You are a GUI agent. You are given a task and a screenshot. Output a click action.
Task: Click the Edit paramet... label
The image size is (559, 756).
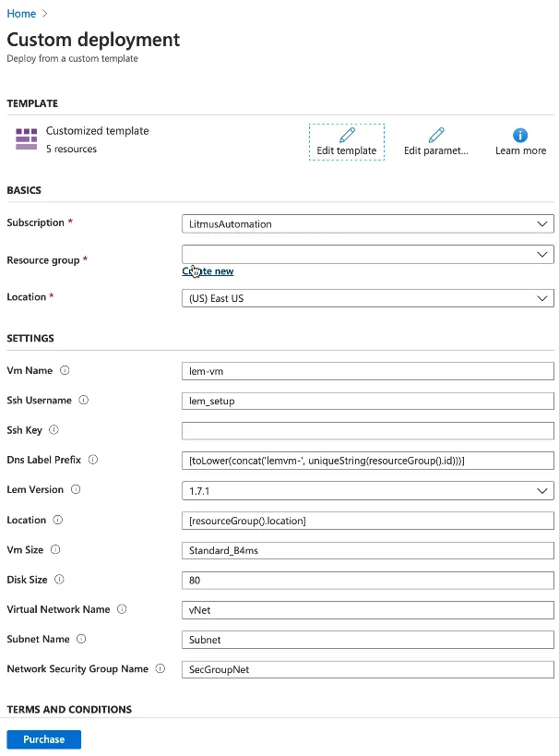tap(436, 150)
